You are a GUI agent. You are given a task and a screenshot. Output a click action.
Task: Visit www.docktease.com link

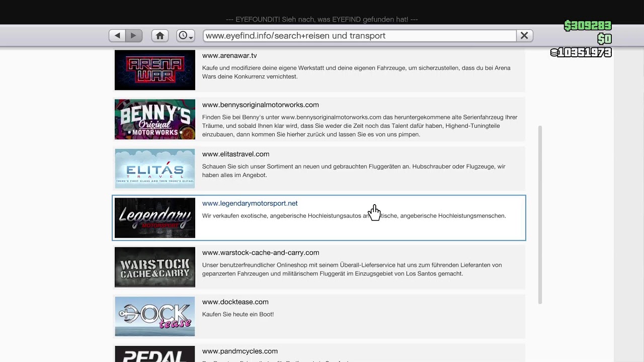point(235,302)
